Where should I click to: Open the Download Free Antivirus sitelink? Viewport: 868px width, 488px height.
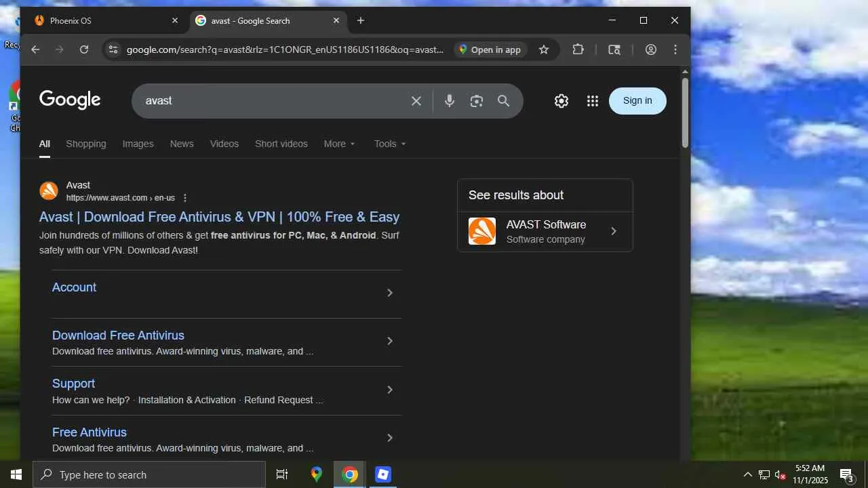(118, 335)
